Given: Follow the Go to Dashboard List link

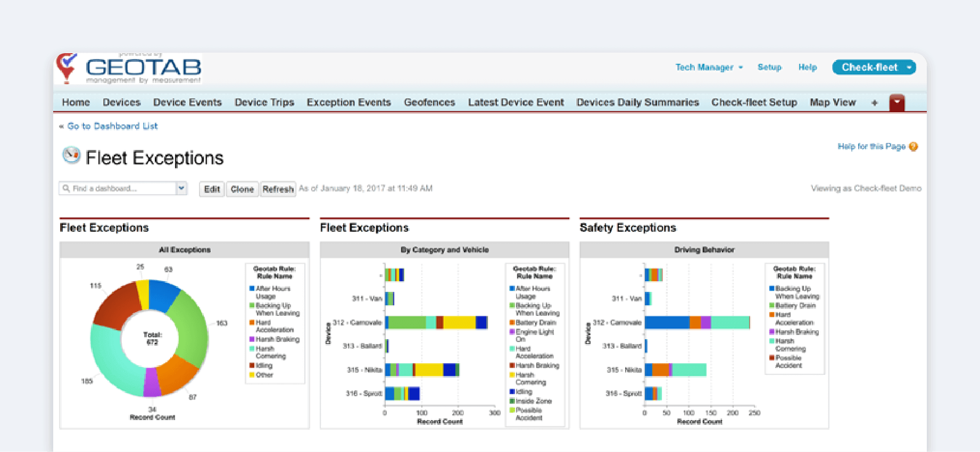Looking at the screenshot, I should 112,126.
